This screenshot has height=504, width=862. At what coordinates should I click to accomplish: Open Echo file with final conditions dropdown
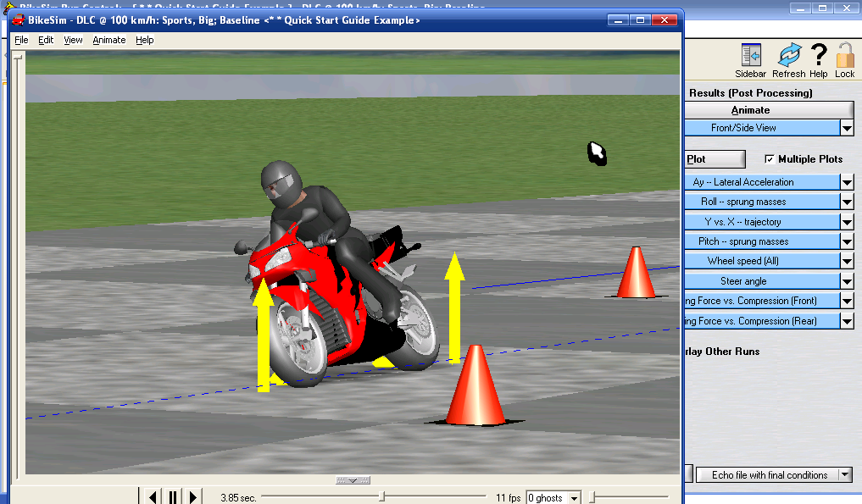click(846, 475)
